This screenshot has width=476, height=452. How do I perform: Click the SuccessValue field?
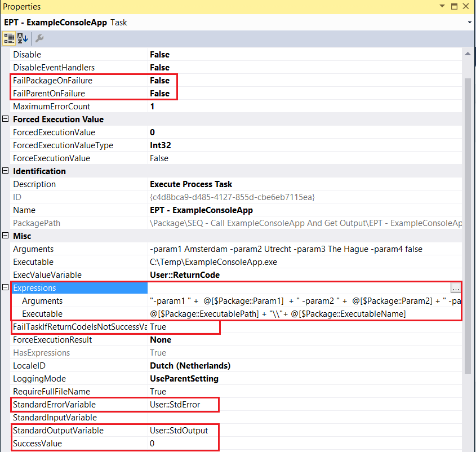[x=305, y=444]
